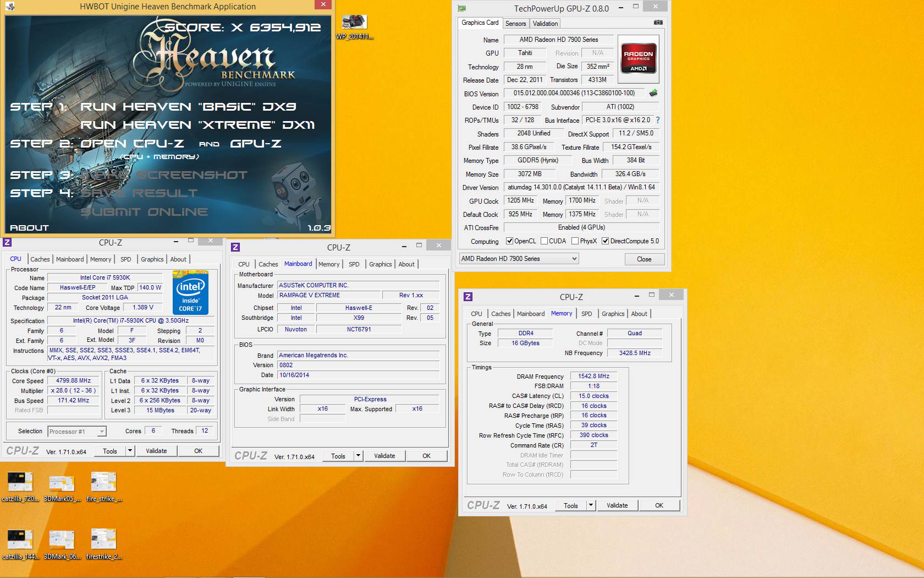Click SUBMIT ONLINE in Heaven window
The height and width of the screenshot is (578, 924).
pyautogui.click(x=144, y=212)
